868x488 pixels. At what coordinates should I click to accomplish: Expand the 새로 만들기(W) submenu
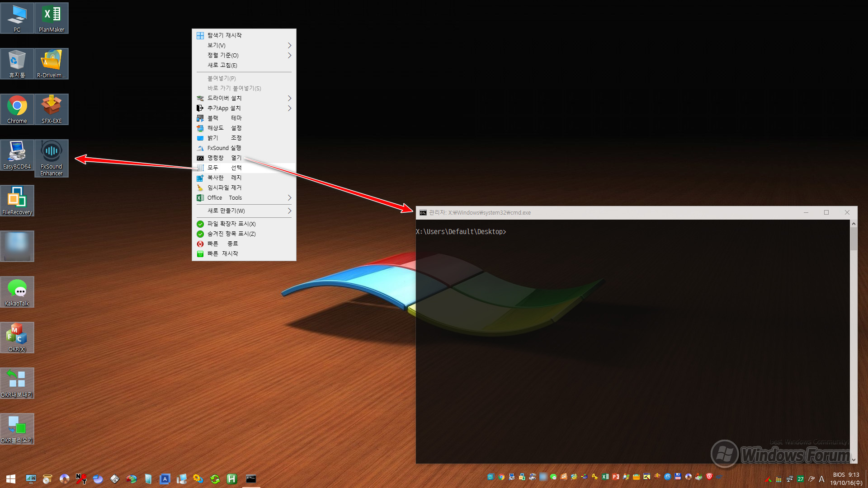tap(244, 211)
